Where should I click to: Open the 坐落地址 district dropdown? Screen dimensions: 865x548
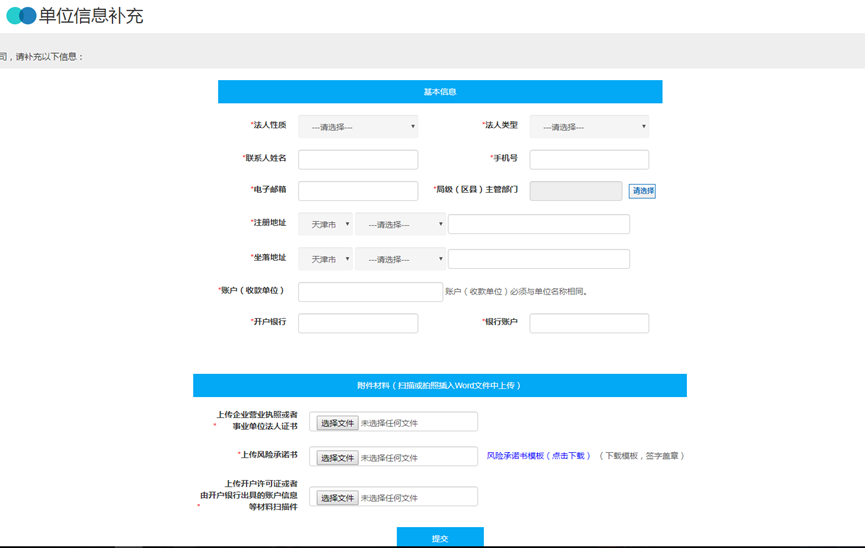tap(401, 259)
